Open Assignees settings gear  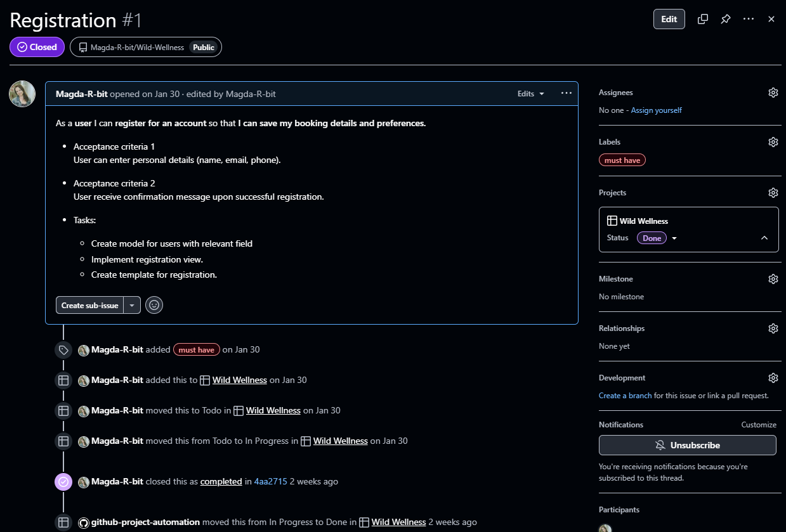[773, 93]
